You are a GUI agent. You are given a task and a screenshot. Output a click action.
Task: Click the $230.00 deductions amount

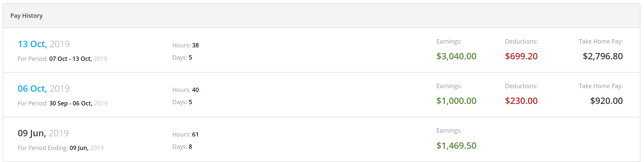(x=521, y=101)
